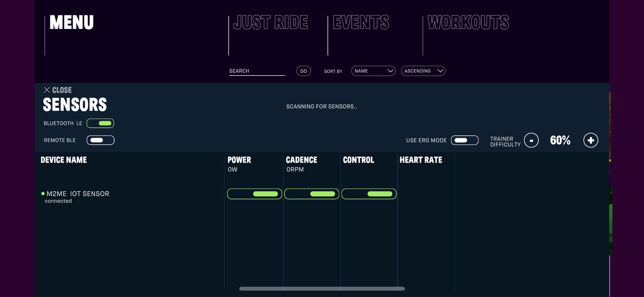
Task: Increase trainer difficulty with plus button
Action: pyautogui.click(x=591, y=140)
